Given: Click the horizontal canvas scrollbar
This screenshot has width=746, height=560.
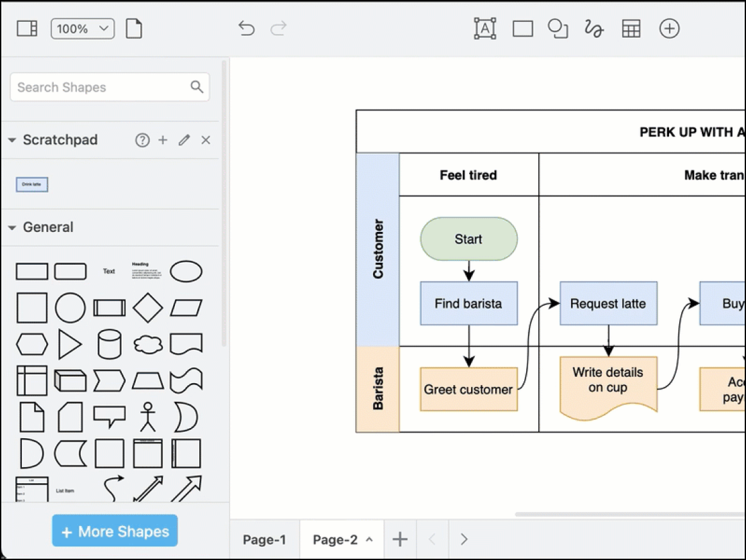Looking at the screenshot, I should click(x=630, y=515).
